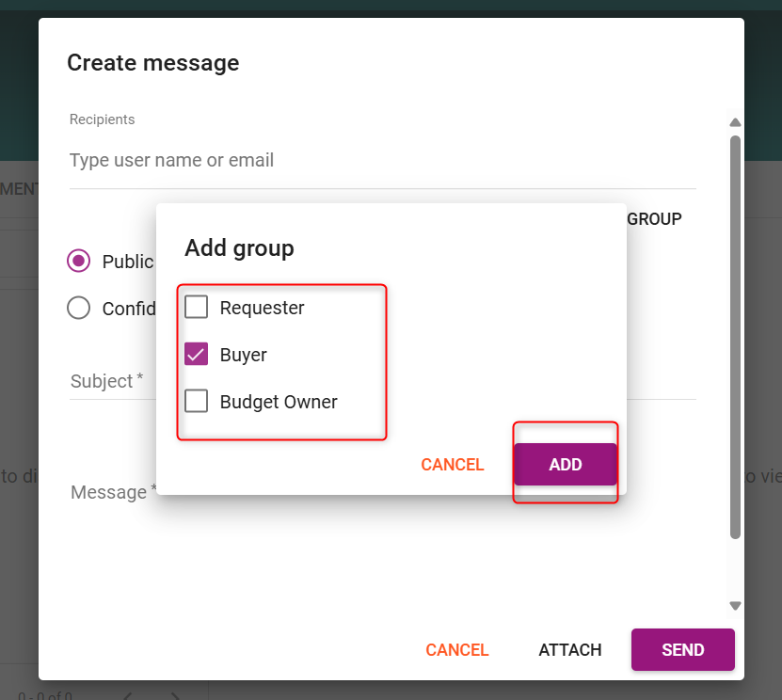
Task: Check the Requester checkbox
Action: 197,308
